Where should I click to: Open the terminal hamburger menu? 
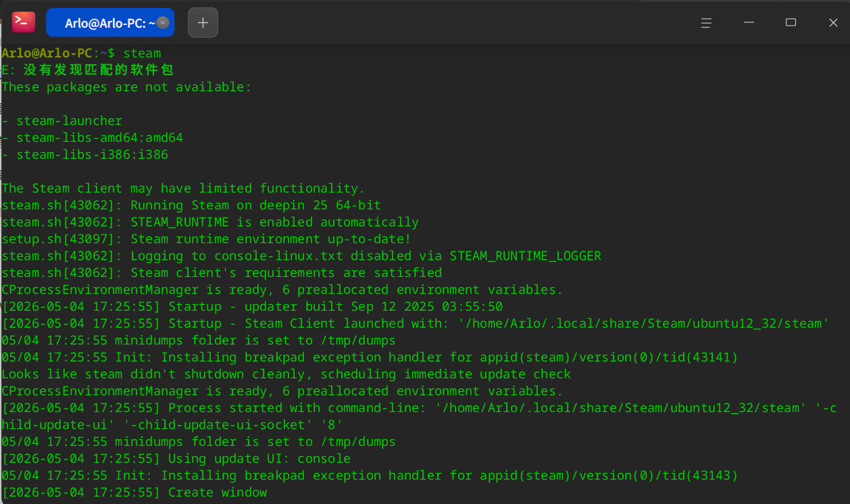[706, 23]
